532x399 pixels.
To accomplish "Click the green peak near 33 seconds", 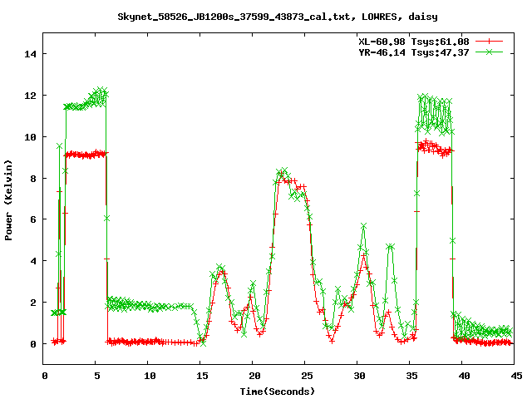I will pos(390,247).
